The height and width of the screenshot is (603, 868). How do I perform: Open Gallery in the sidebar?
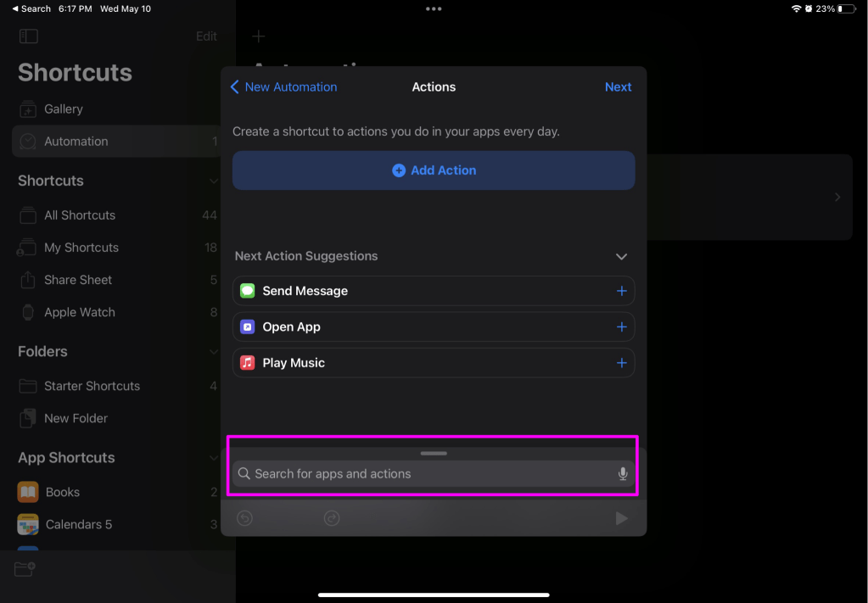63,109
